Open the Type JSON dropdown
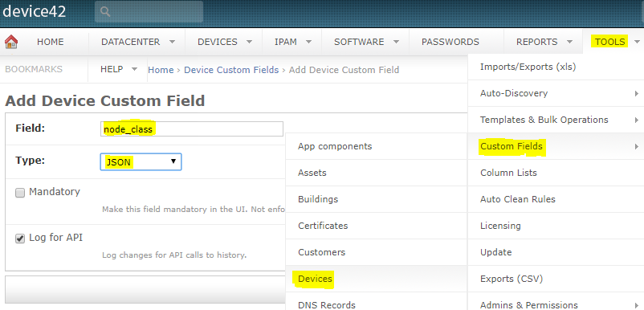 coord(141,161)
